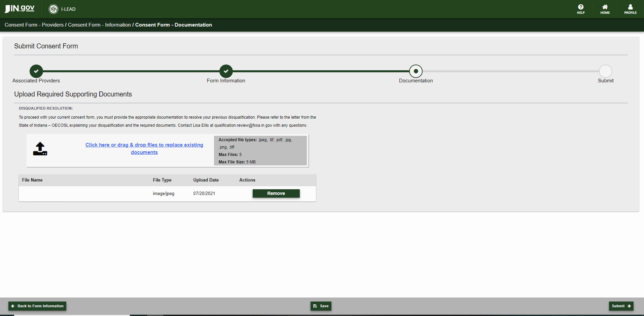Click the upload tray icon

[40, 149]
